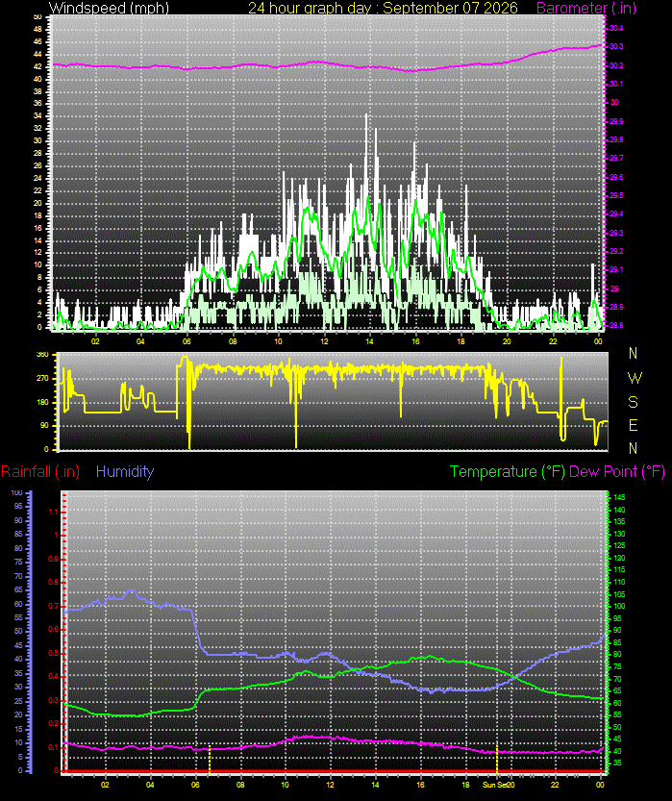Click the '0.5' rainfall axis value
This screenshot has height=801, width=672.
pos(53,653)
